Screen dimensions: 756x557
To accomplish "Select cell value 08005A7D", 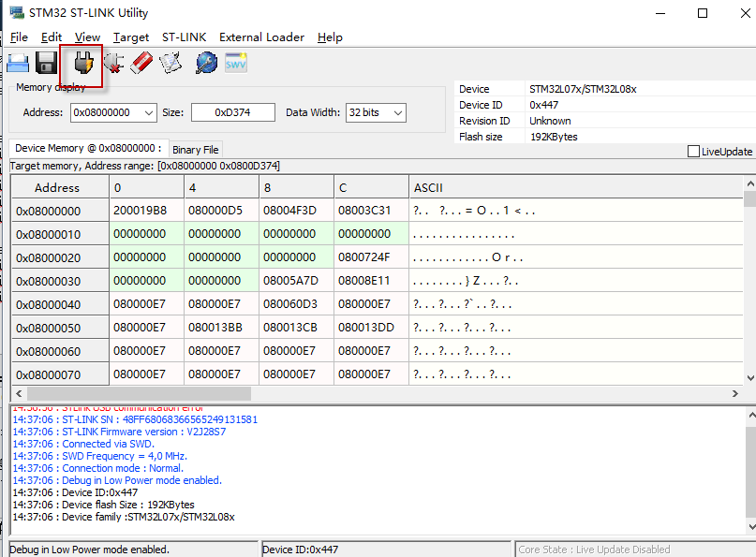I will click(297, 281).
